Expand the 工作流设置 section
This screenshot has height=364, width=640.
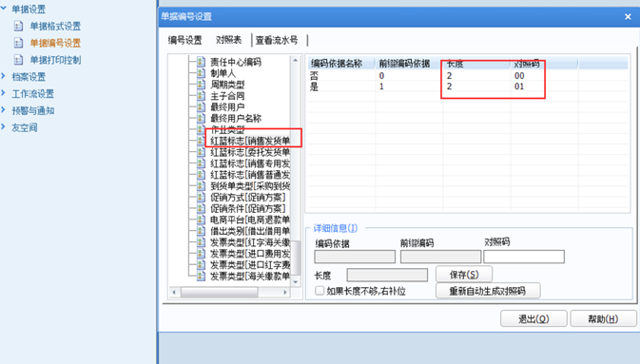(x=3, y=93)
